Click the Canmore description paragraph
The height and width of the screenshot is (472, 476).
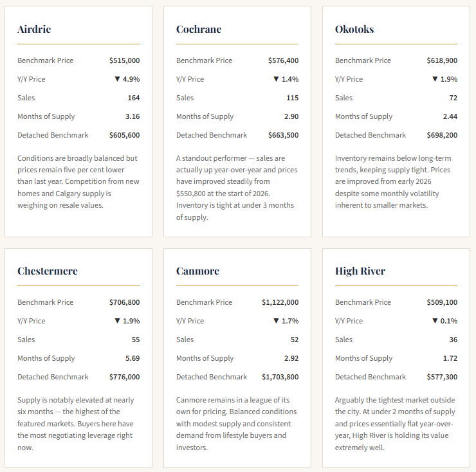236,423
